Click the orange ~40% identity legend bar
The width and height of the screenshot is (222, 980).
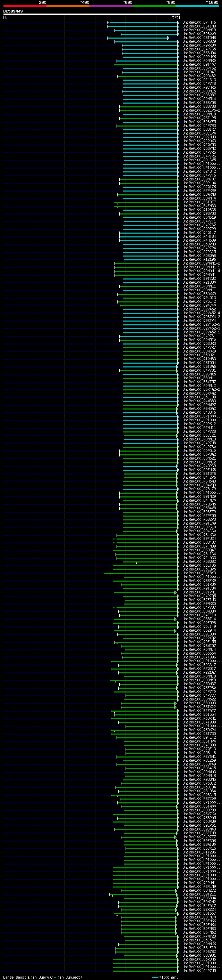pyautogui.click(x=68, y=6)
